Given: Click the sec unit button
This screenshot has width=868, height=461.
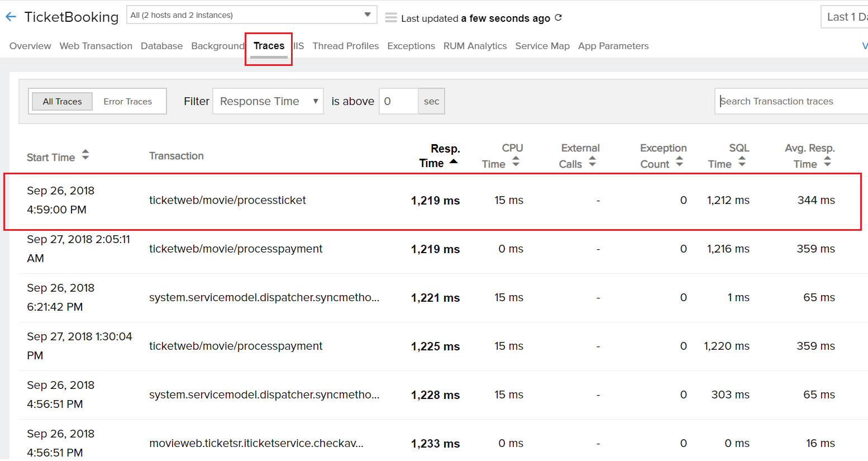Looking at the screenshot, I should [x=432, y=101].
